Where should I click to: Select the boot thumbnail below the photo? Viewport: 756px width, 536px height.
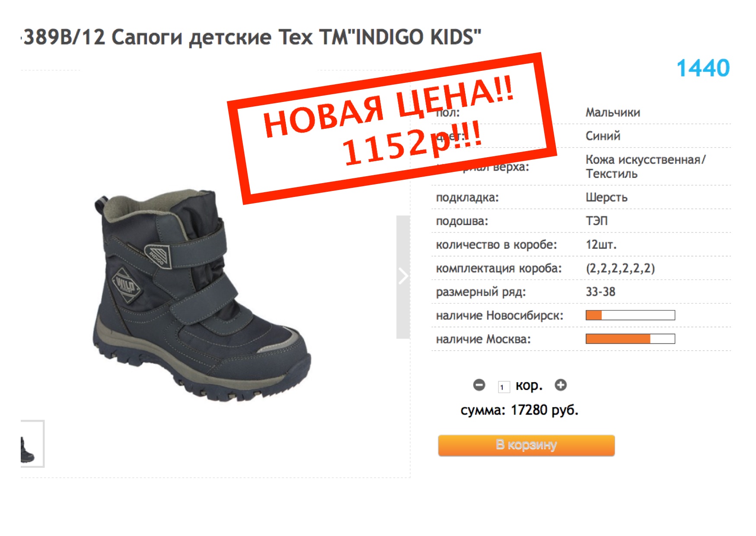(x=32, y=444)
